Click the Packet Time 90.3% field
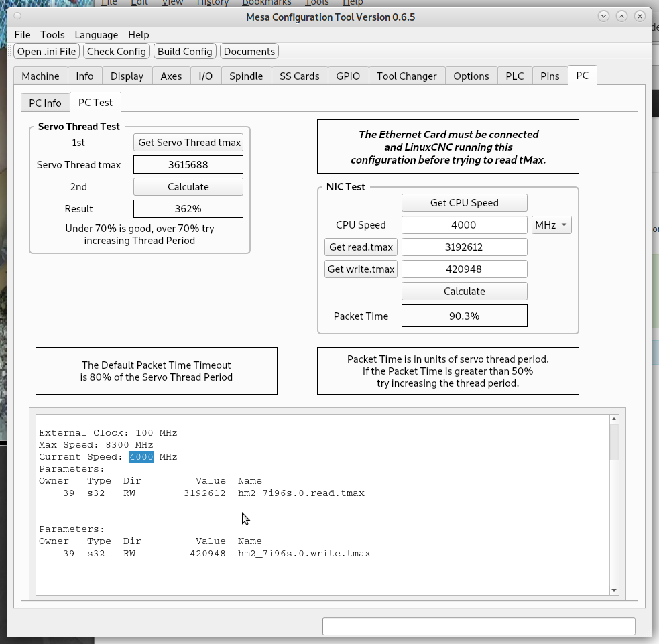 465,316
